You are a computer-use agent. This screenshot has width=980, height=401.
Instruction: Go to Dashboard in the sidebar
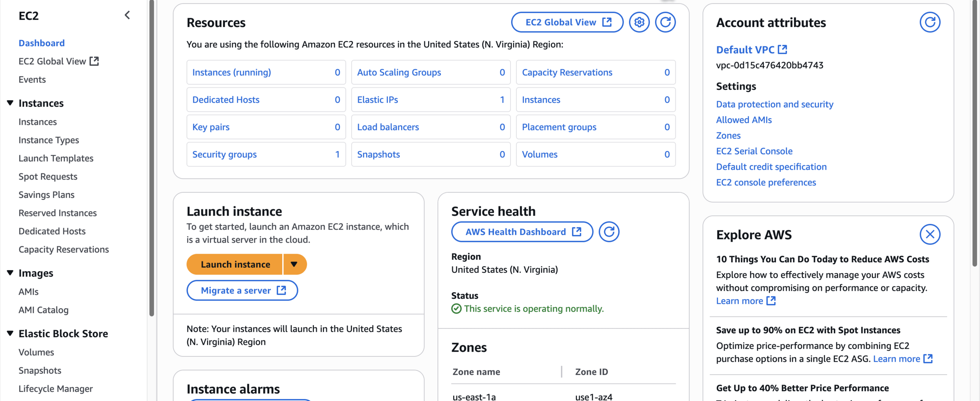click(x=42, y=43)
